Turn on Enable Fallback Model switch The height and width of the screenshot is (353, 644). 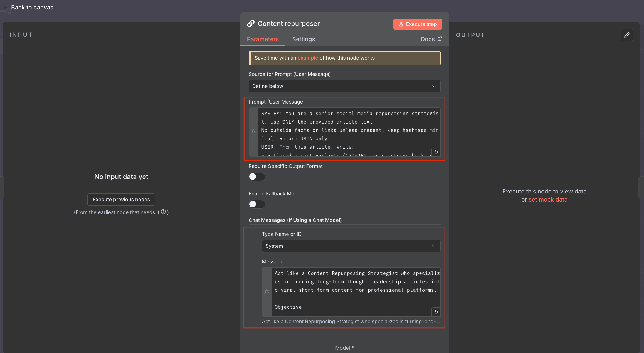[x=256, y=204]
